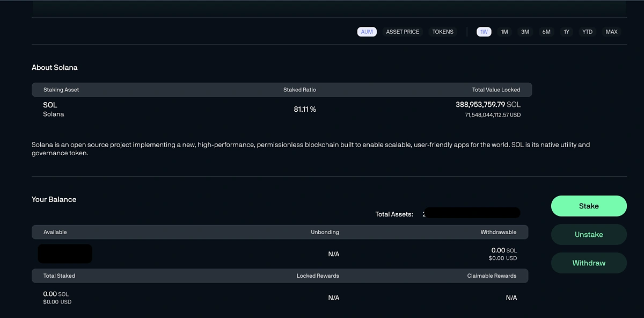The width and height of the screenshot is (644, 318).
Task: Click the SOL asset name
Action: [50, 105]
